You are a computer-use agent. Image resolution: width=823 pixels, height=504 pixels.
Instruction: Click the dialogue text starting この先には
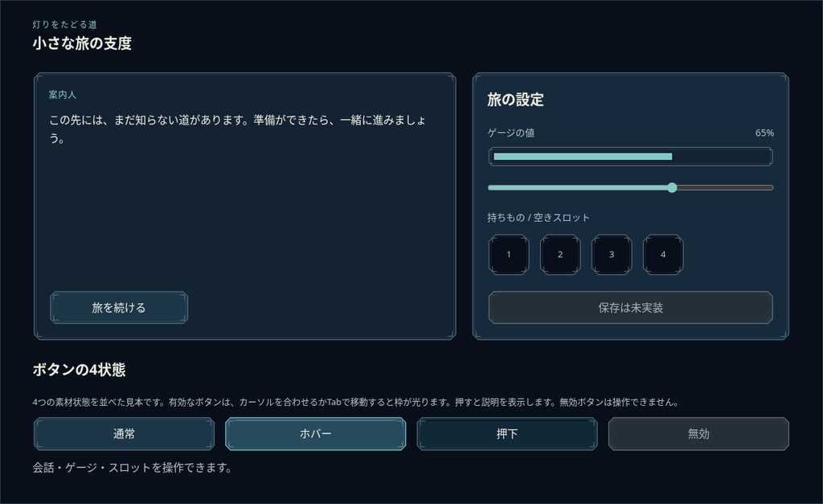237,129
